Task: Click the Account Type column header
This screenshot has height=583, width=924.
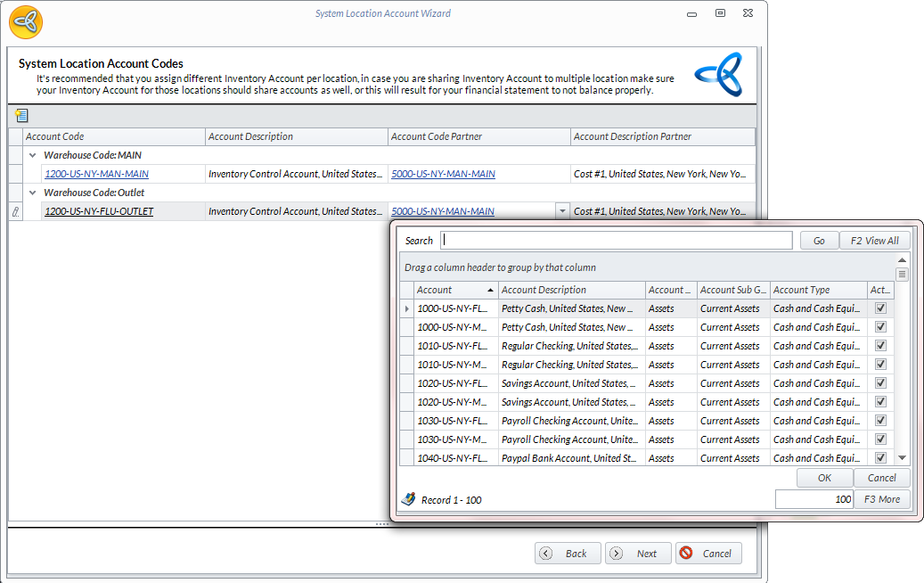Action: point(818,290)
